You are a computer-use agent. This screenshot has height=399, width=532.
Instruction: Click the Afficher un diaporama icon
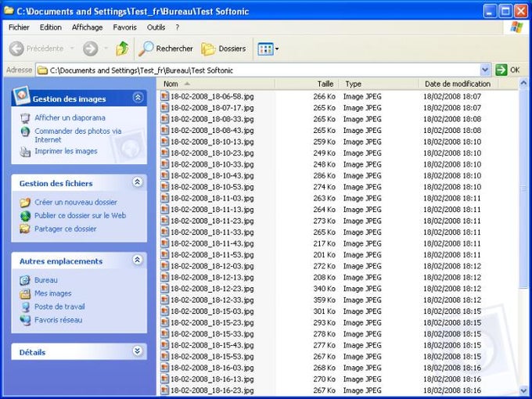(25, 118)
